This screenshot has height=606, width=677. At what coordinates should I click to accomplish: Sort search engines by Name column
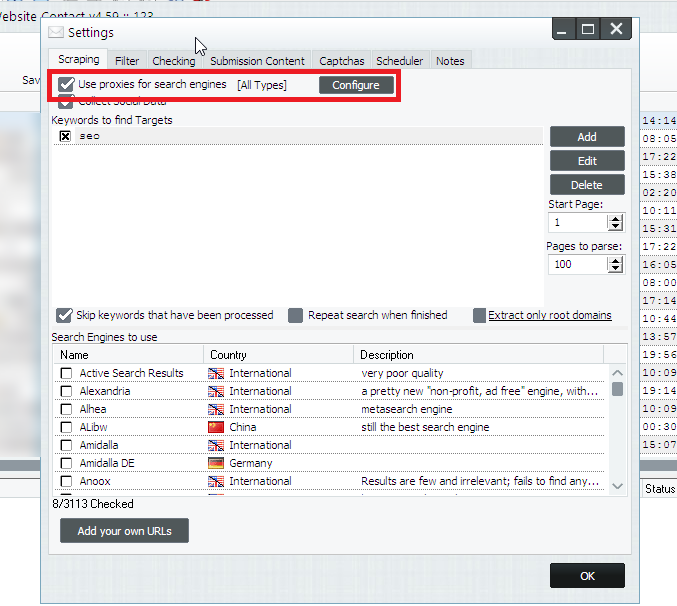coord(128,355)
